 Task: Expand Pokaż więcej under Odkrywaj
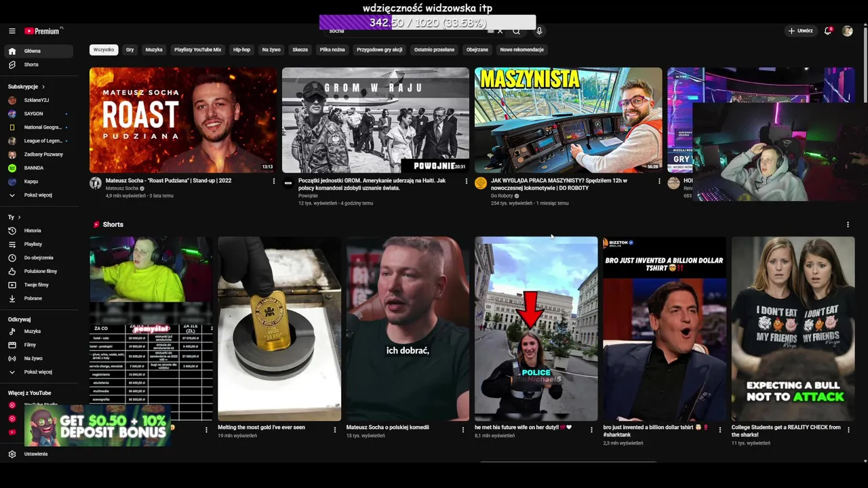pyautogui.click(x=39, y=372)
